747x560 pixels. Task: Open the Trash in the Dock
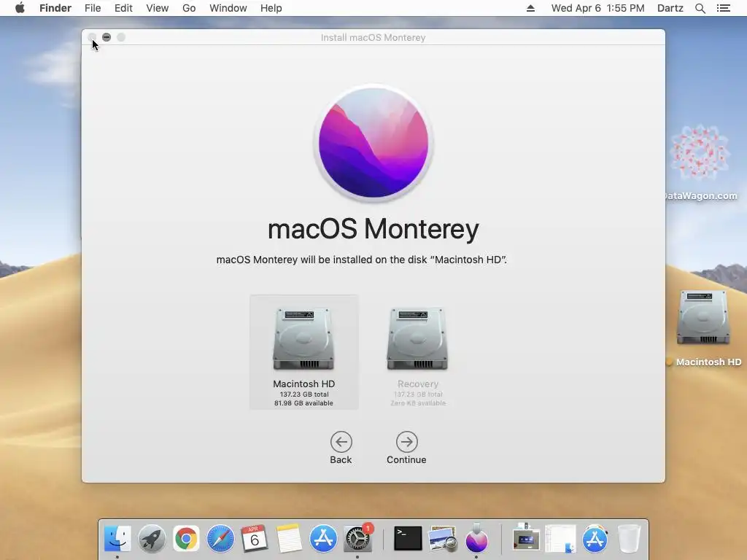click(x=630, y=539)
